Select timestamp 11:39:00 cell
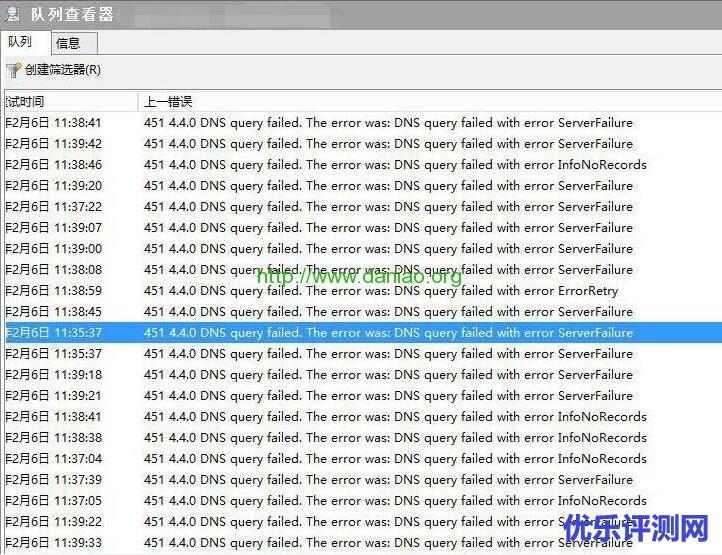This screenshot has height=555, width=722. (x=53, y=249)
